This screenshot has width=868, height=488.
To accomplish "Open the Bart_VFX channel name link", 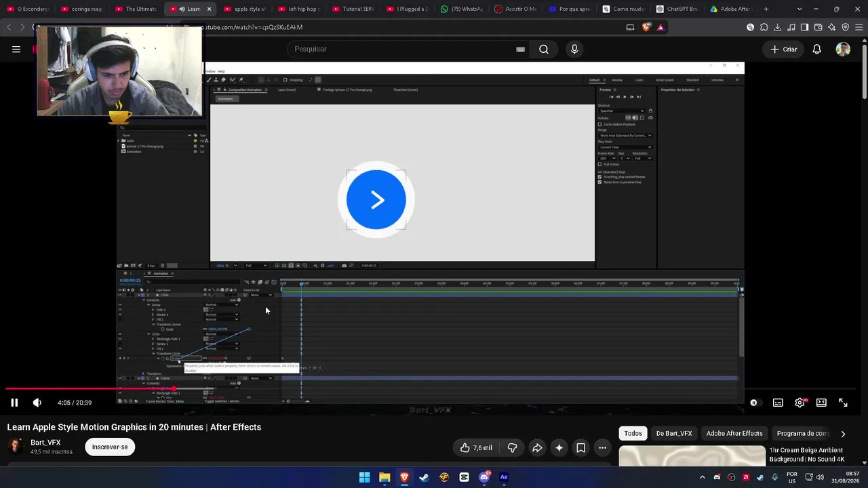I will (45, 443).
